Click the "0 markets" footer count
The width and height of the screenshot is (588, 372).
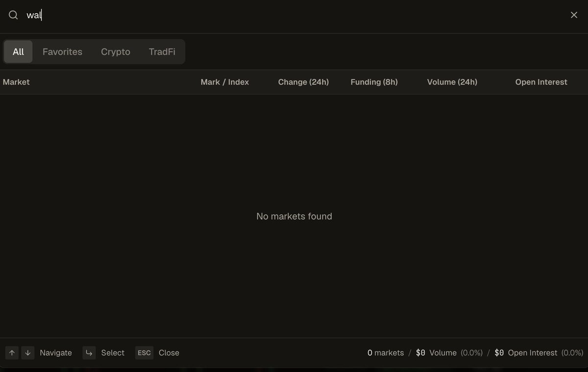386,353
